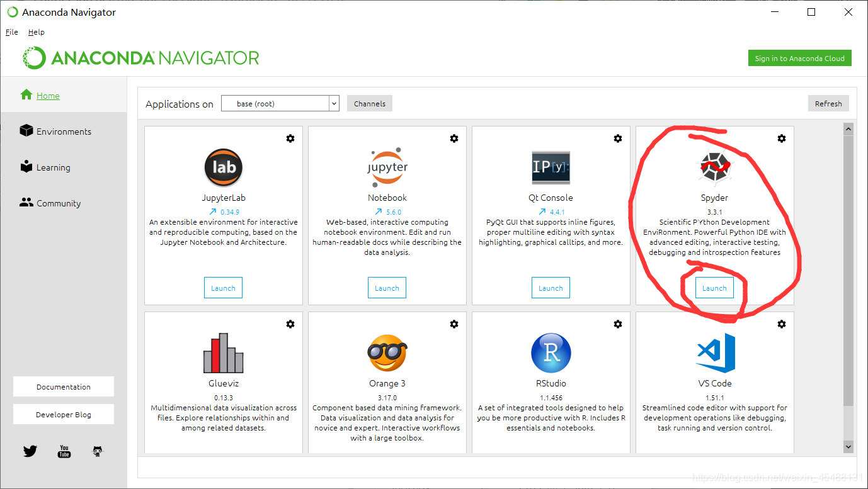Image resolution: width=868 pixels, height=489 pixels.
Task: Click the VS Code version 1.51.1
Action: [715, 398]
